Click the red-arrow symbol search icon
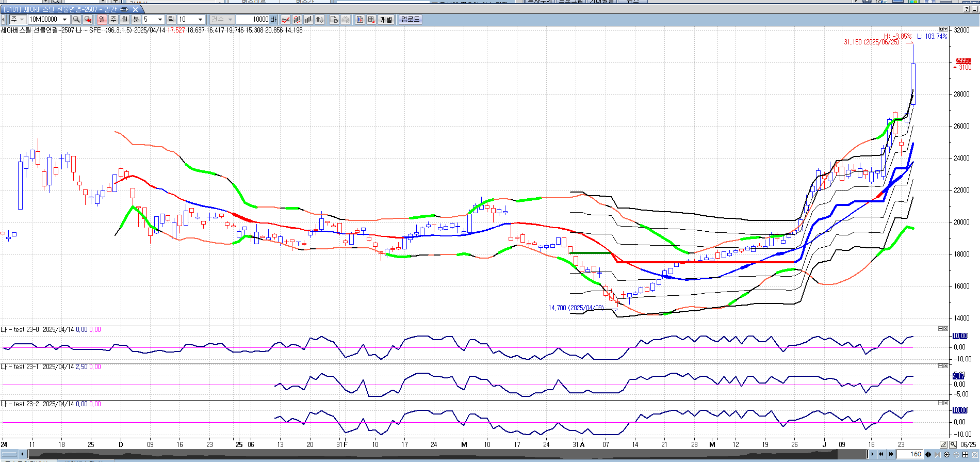 [88, 20]
